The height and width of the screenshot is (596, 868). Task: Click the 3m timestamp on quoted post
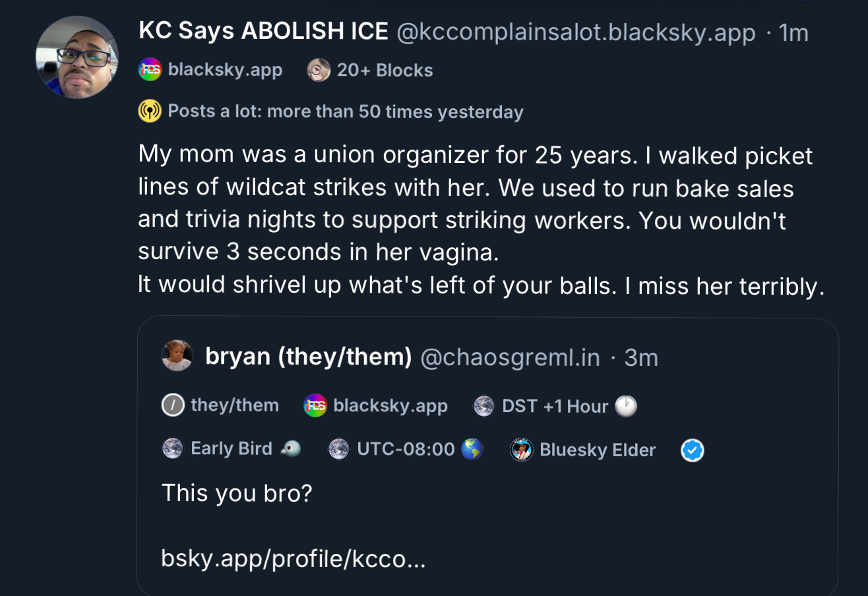coord(640,357)
